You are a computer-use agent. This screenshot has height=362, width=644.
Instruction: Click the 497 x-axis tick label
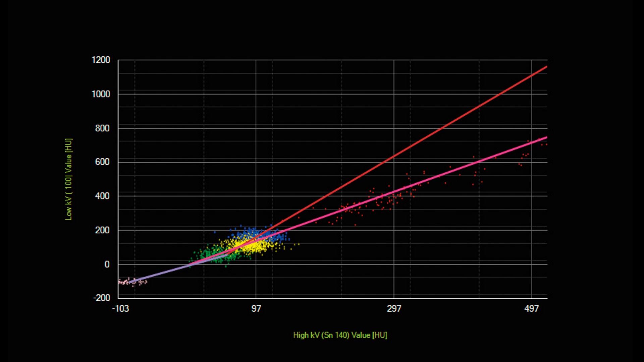[531, 309]
